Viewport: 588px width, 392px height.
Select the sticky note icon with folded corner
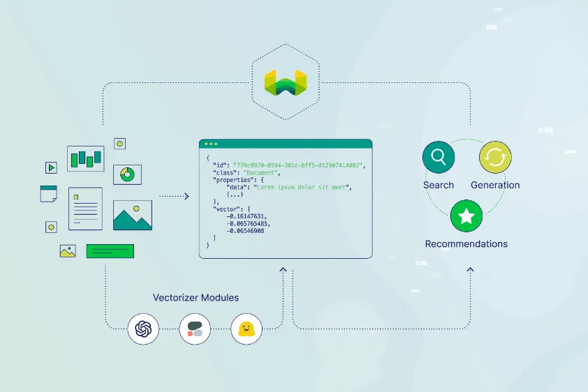point(48,194)
